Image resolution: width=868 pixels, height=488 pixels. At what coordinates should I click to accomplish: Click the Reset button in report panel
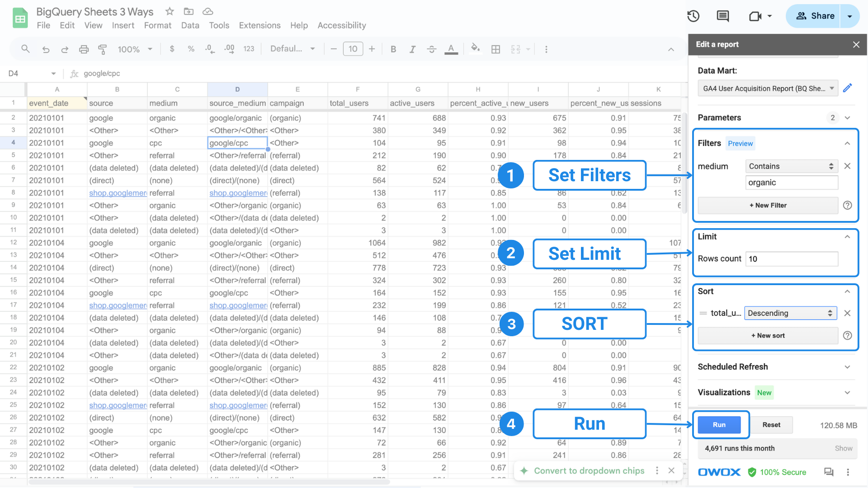pyautogui.click(x=771, y=425)
